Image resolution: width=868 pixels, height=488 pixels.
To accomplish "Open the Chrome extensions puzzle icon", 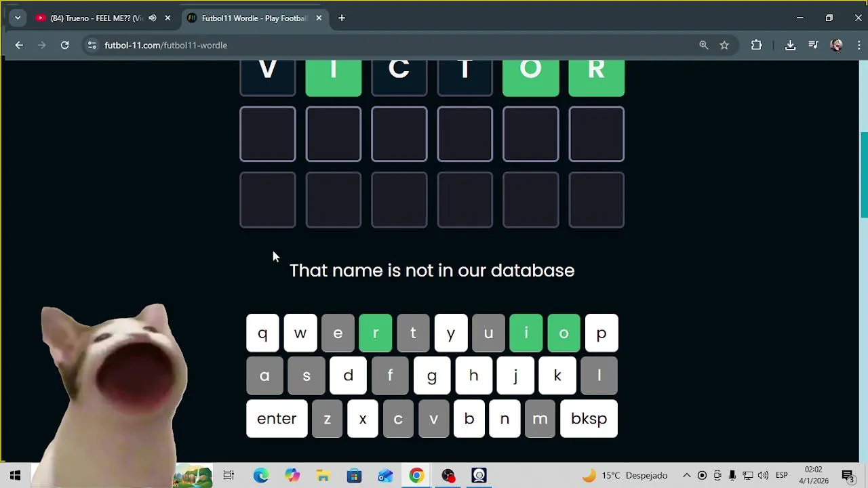I will 757,45.
